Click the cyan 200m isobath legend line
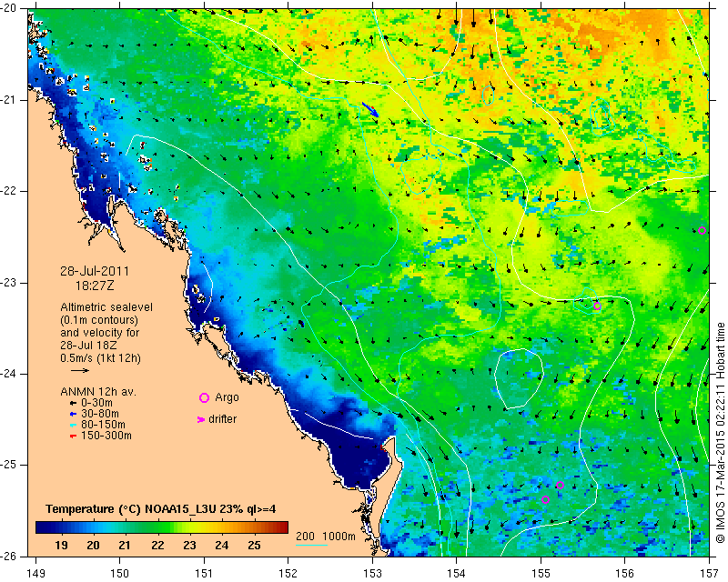Screen dimensions: 728x582 (x=312, y=545)
